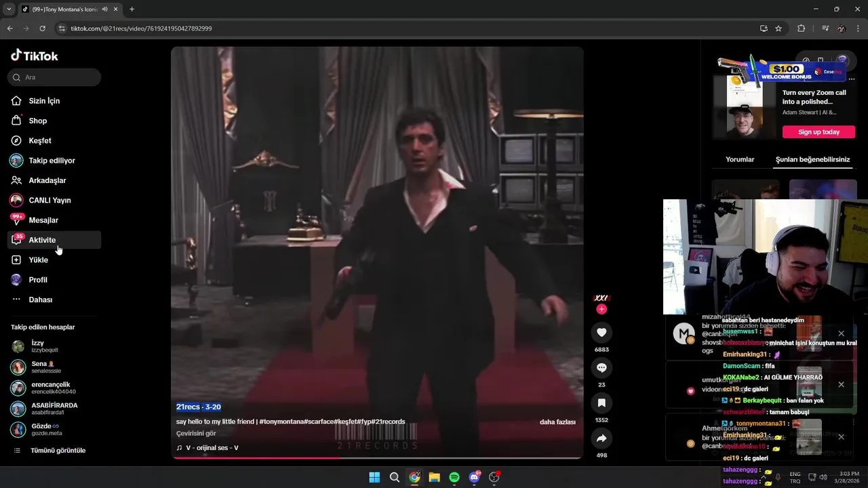Click Çevirisini gör translation link
Screen dimensions: 868x488
(196, 434)
